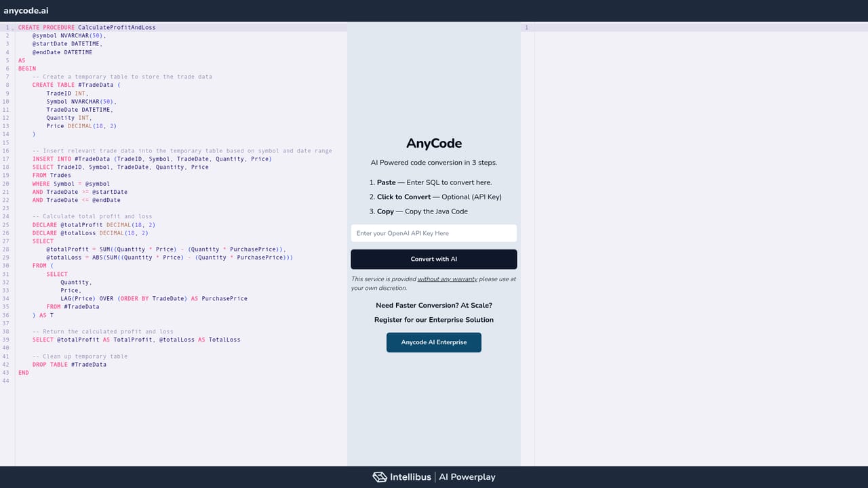Click the 'WHERE Symbol = @symbol' line
This screenshot has width=868, height=488.
[x=71, y=184]
